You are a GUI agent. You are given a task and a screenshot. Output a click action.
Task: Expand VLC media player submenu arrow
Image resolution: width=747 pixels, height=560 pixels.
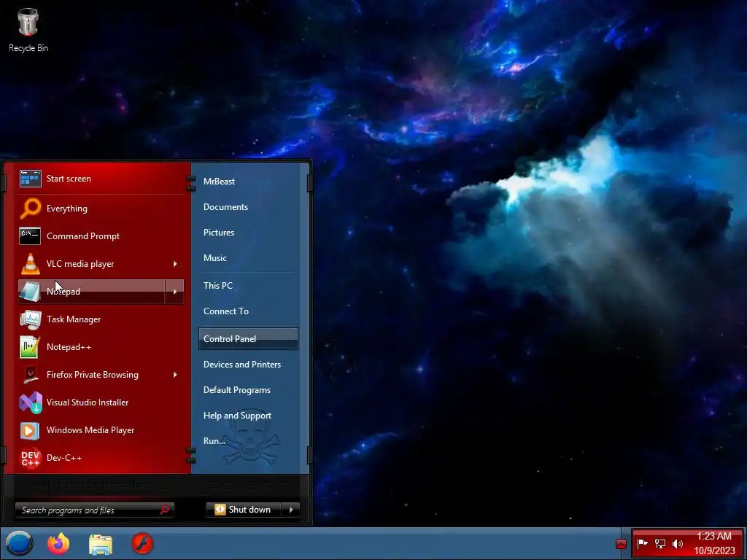175,264
